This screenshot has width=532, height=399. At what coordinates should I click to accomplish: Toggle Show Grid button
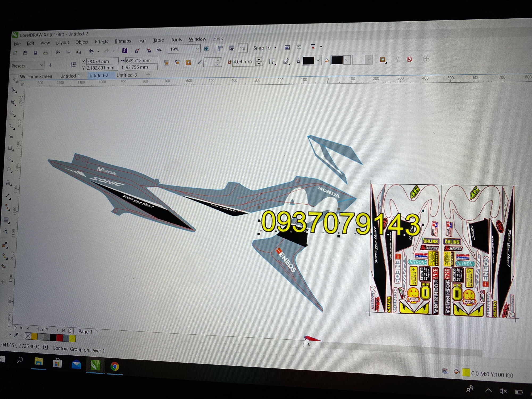232,48
